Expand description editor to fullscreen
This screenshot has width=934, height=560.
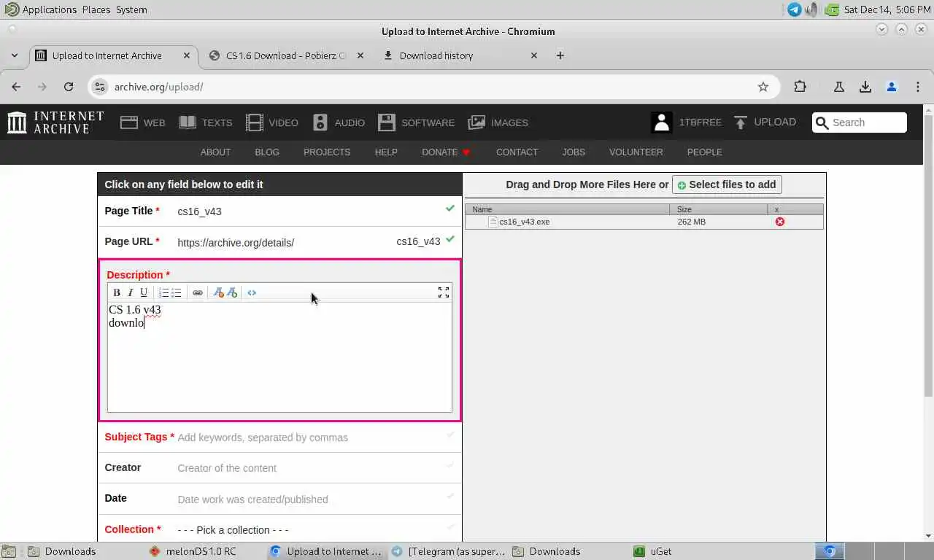click(x=443, y=292)
